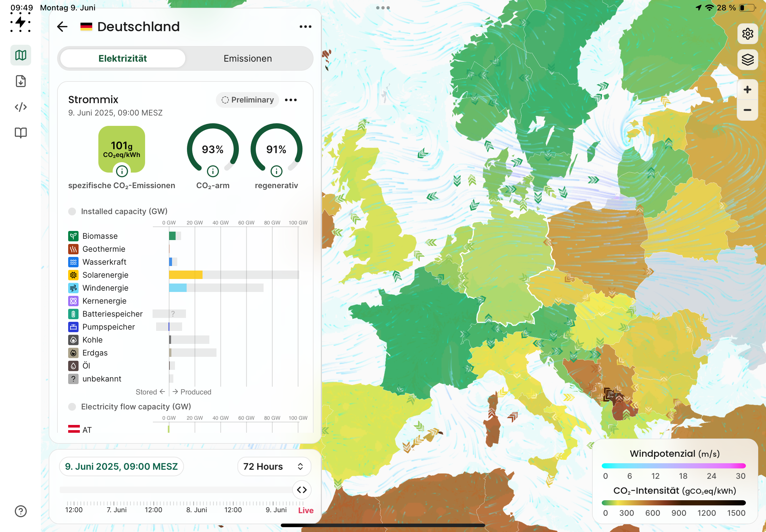
Task: Click the Solarenergie yellow production bar
Action: (186, 275)
